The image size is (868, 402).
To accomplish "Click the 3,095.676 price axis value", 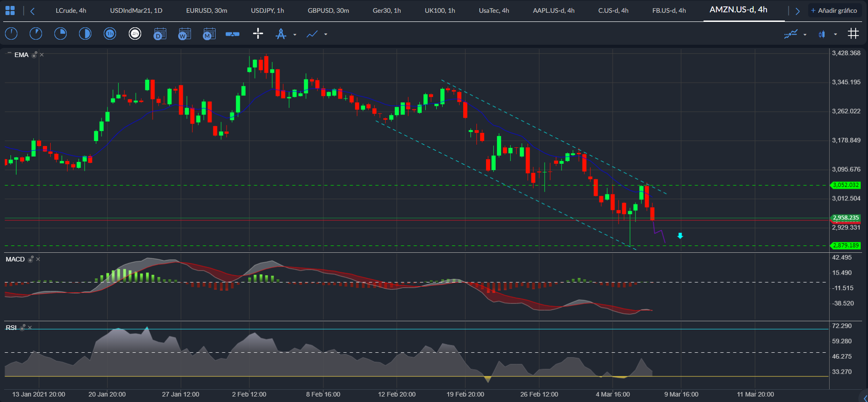I will [x=846, y=169].
